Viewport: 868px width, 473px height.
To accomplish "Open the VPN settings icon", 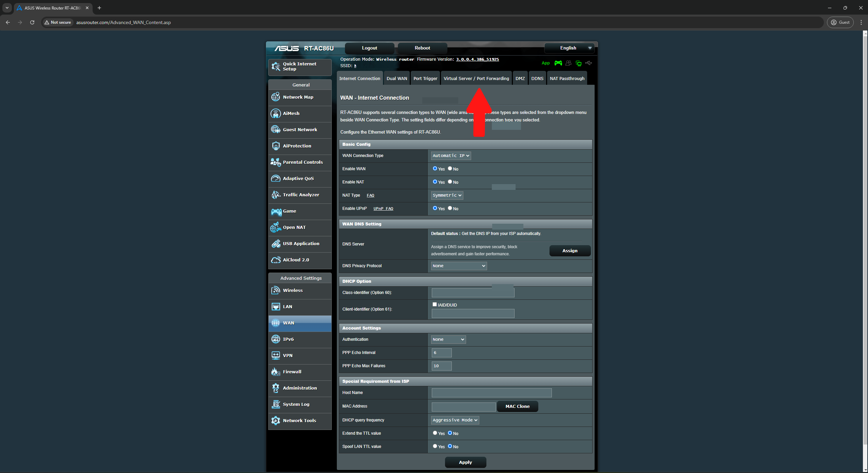I will (276, 355).
